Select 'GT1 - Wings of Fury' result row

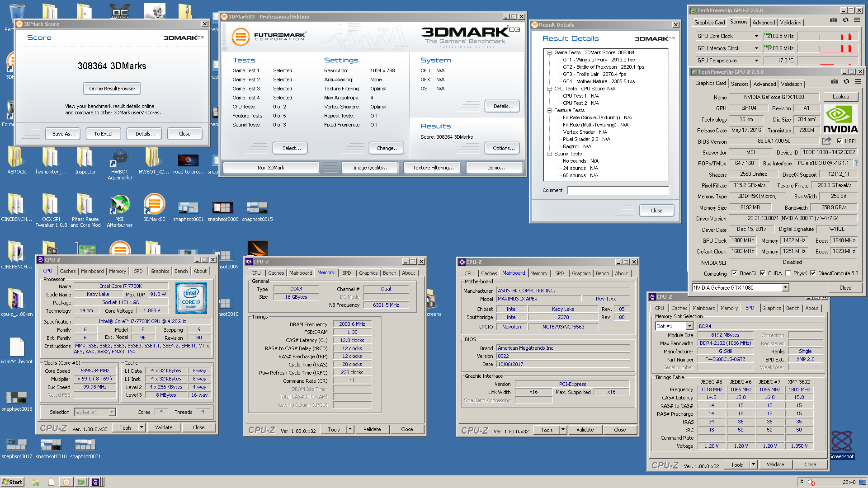coord(599,60)
